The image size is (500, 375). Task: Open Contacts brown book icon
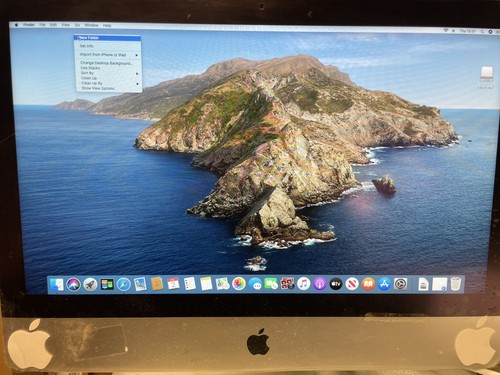[157, 284]
